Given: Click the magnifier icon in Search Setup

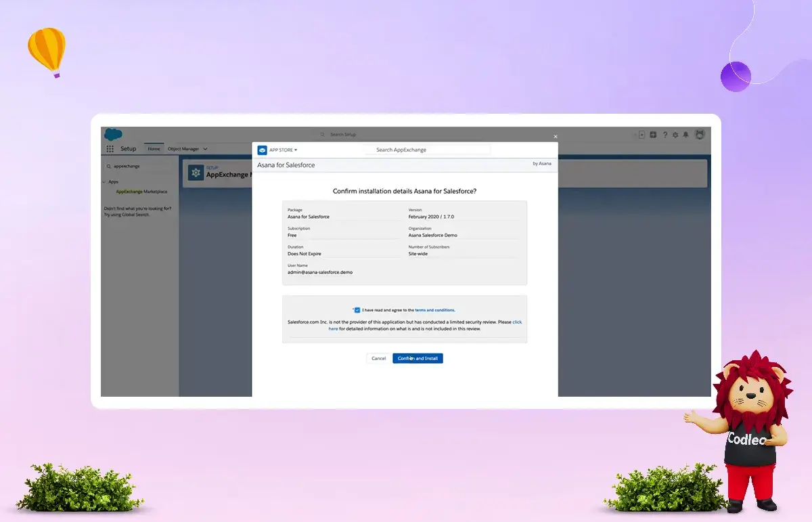Looking at the screenshot, I should (x=323, y=135).
